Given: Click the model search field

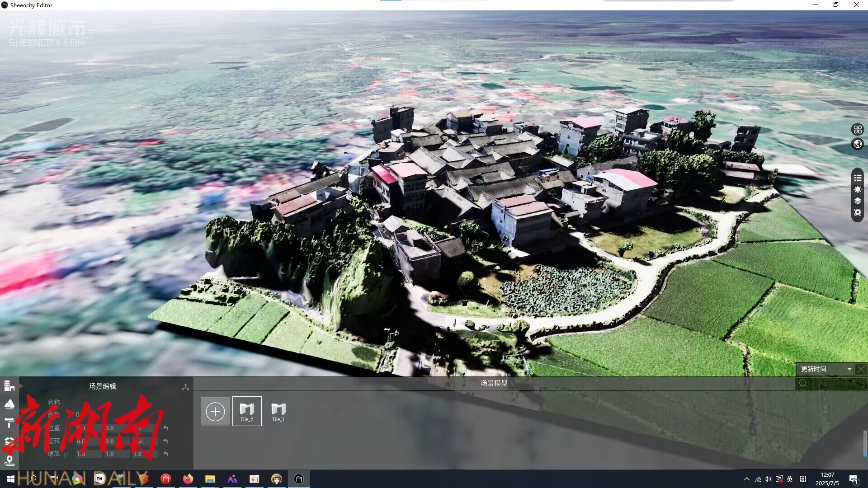Looking at the screenshot, I should tap(832, 384).
